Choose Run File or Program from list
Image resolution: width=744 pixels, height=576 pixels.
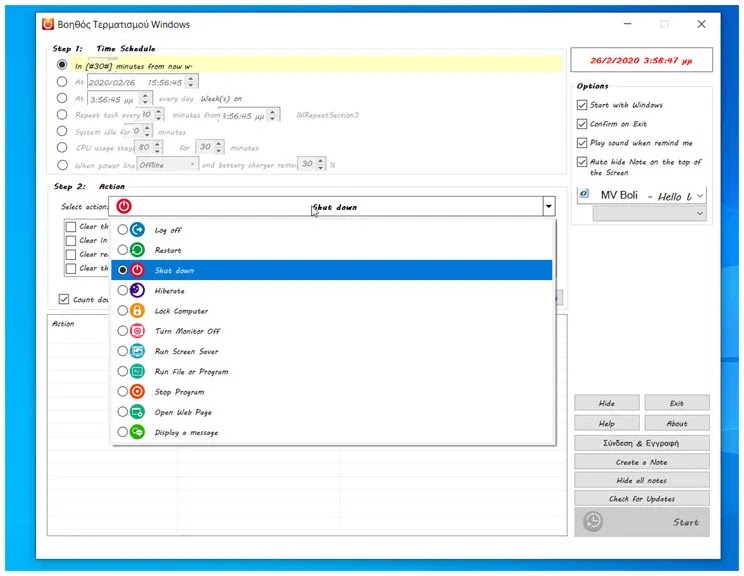tap(332, 371)
